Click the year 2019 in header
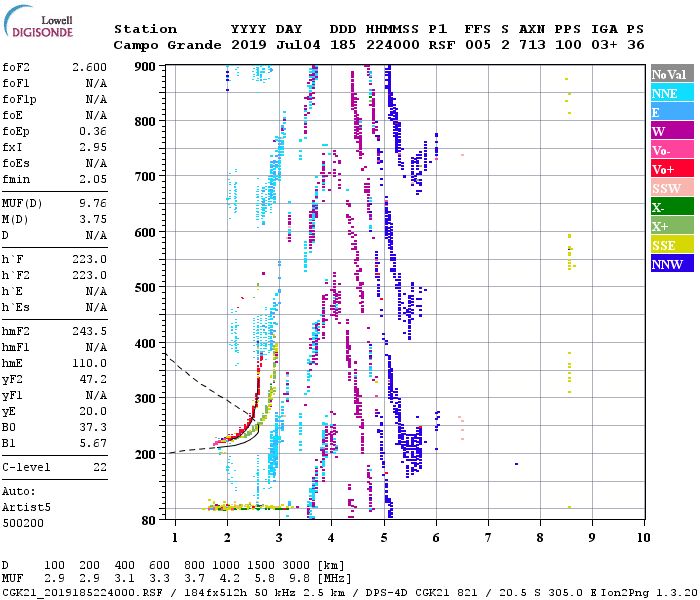The height and width of the screenshot is (600, 700). 249,45
